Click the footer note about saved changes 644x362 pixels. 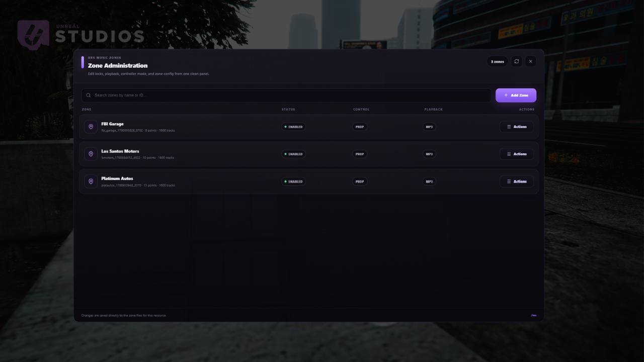124,315
